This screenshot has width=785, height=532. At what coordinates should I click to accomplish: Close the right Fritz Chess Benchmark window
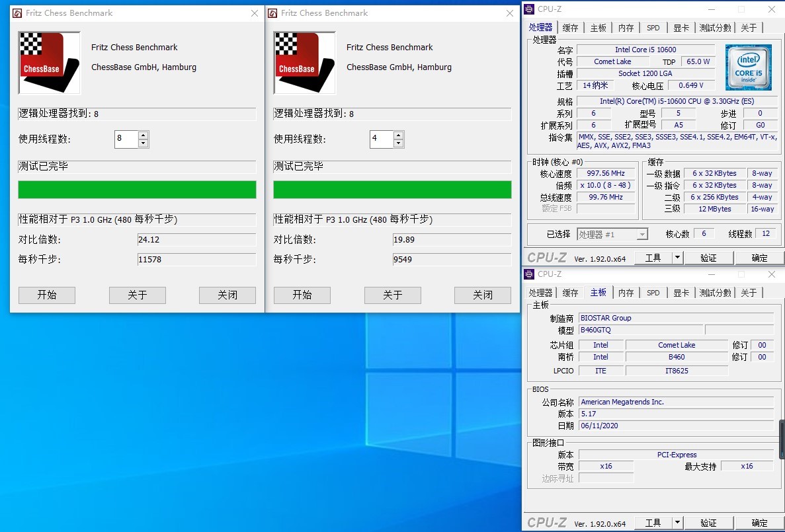coord(510,13)
